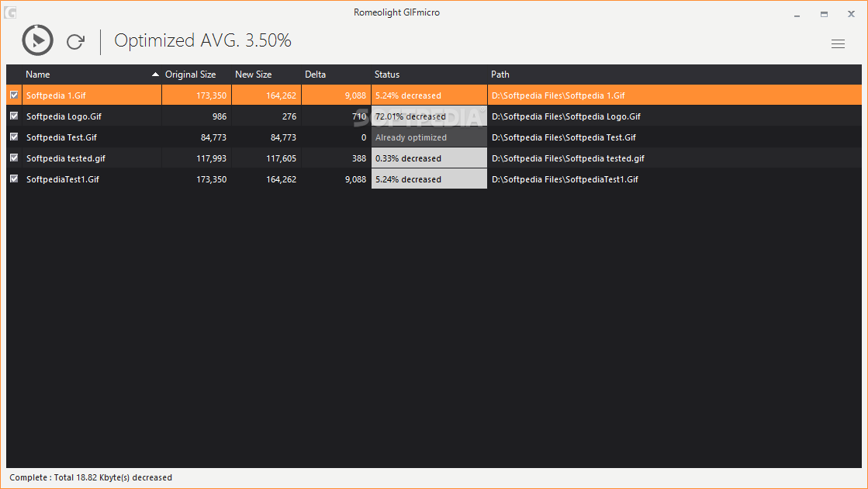The height and width of the screenshot is (489, 868).
Task: Select the Softpedia 1.Gif file name
Action: pos(56,95)
